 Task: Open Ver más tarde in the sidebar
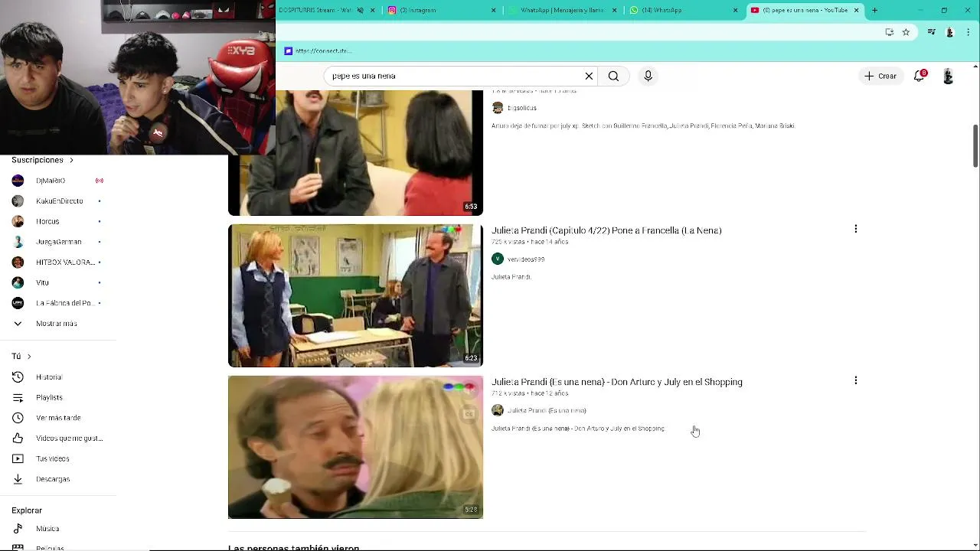coord(58,418)
